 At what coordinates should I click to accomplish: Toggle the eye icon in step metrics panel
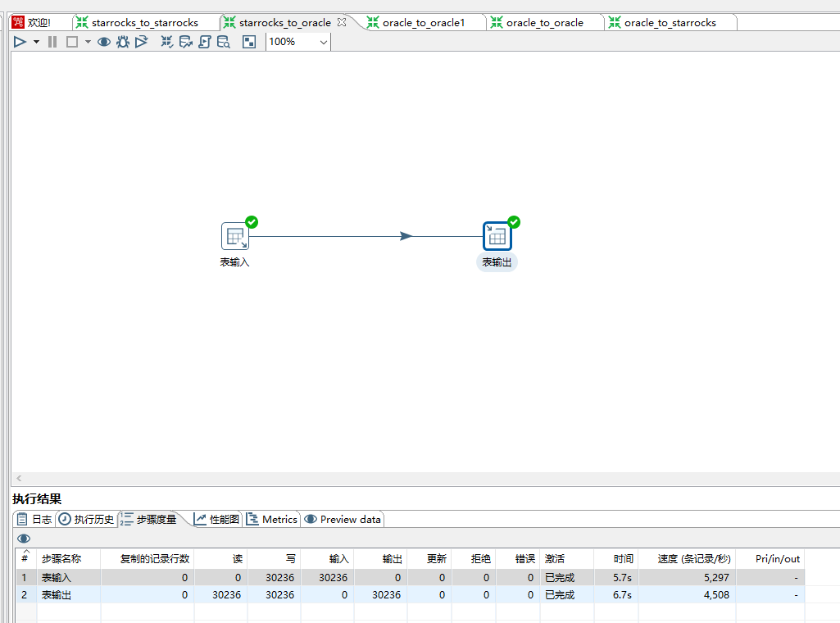24,539
